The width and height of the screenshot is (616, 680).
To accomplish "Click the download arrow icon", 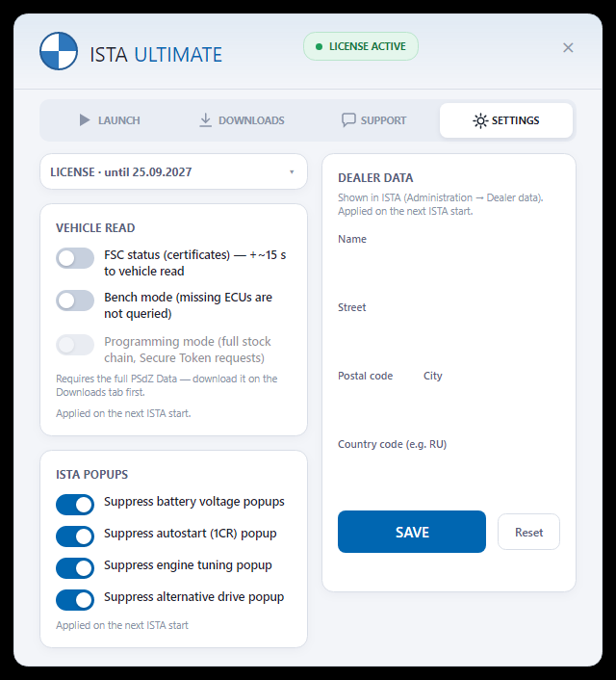I will coord(205,120).
